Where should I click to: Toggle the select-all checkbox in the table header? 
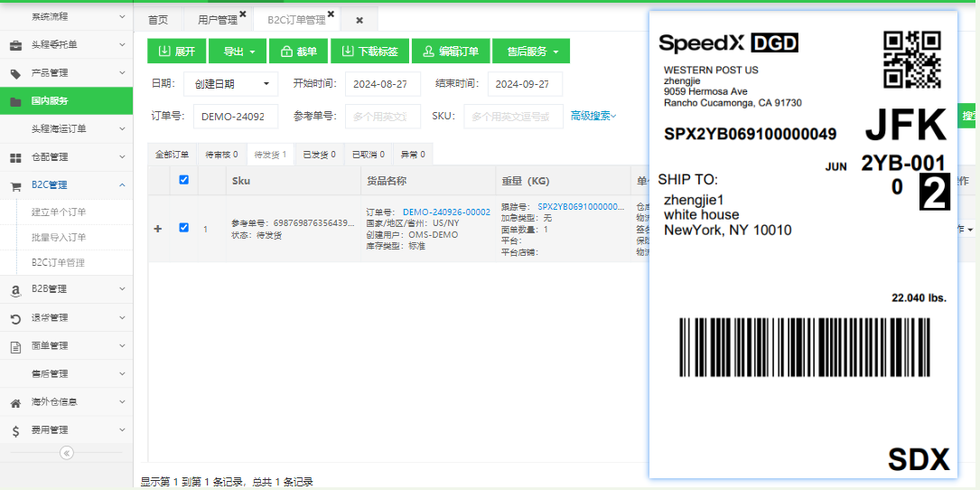pos(183,180)
